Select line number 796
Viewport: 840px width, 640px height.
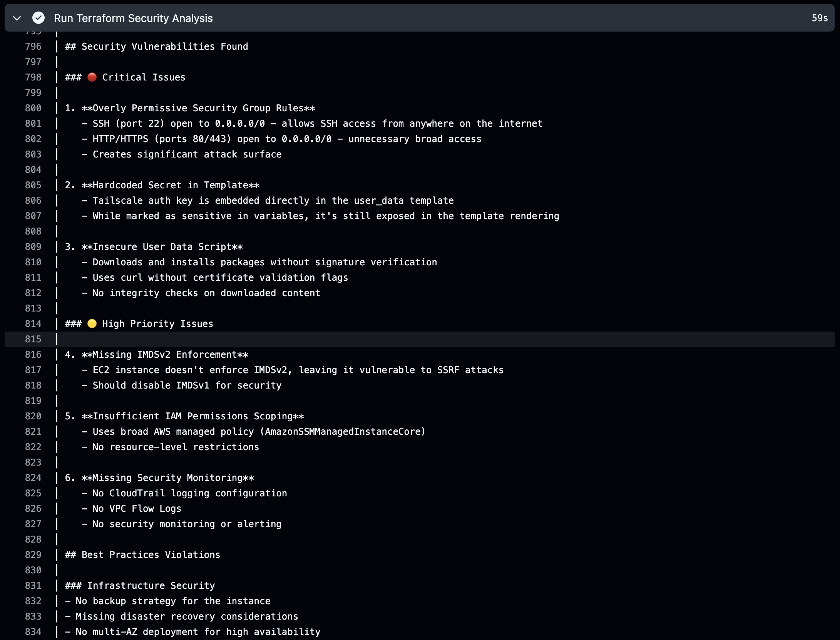(x=33, y=47)
